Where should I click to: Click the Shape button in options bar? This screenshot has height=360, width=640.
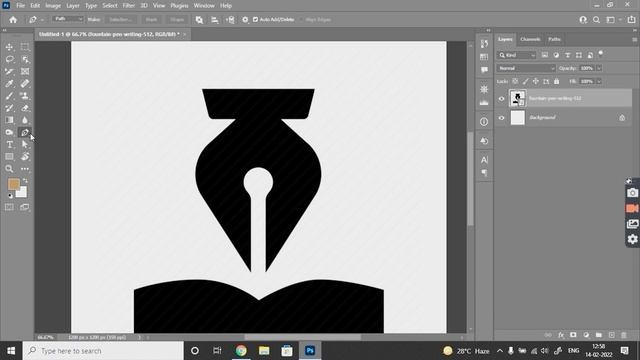click(177, 20)
